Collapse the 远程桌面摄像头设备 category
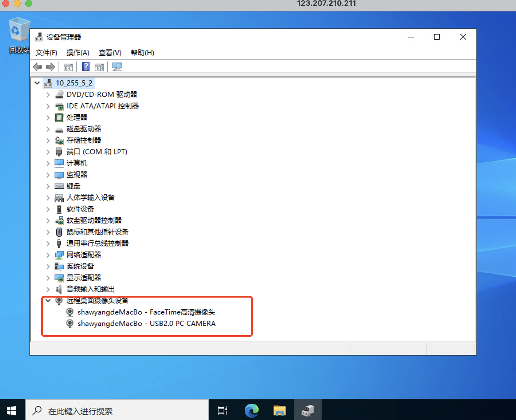 click(x=48, y=301)
